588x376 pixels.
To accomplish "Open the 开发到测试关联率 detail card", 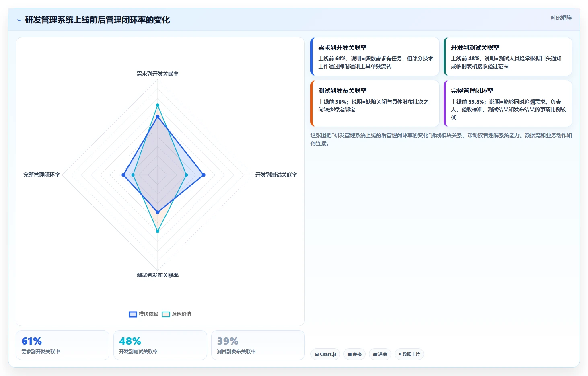I will point(508,56).
